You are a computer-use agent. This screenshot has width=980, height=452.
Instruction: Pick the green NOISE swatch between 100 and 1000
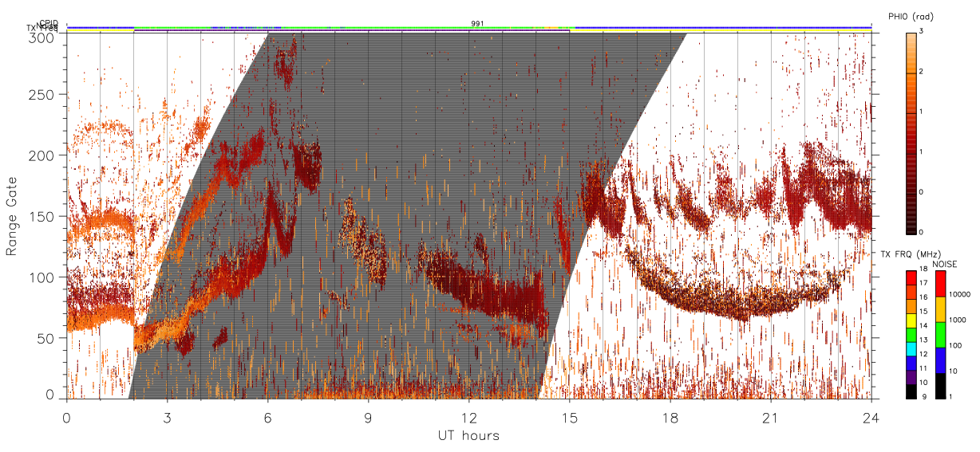coord(941,333)
